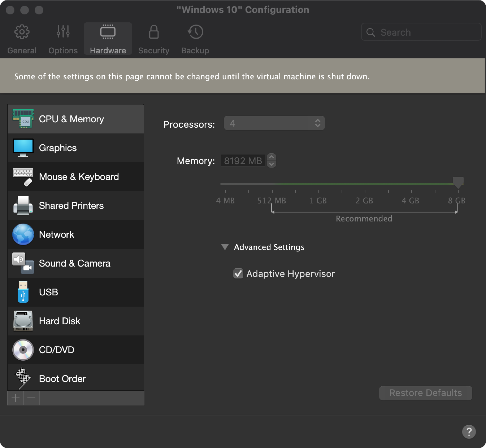The width and height of the screenshot is (486, 448).
Task: Increase memory with the stepper up arrow
Action: 272,157
